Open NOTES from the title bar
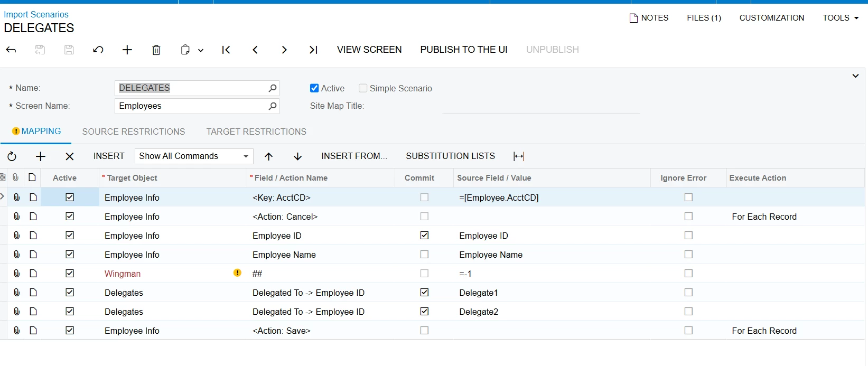 649,18
